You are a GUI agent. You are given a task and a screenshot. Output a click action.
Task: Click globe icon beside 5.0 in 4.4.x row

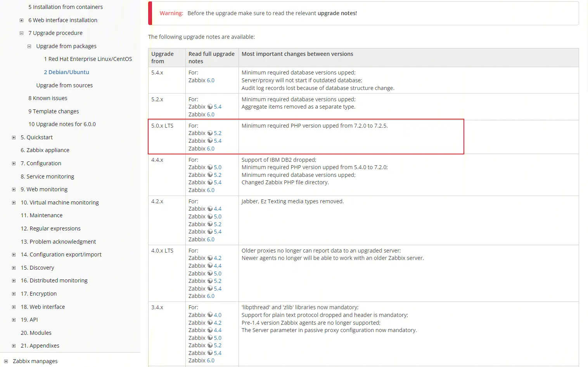pyautogui.click(x=210, y=167)
